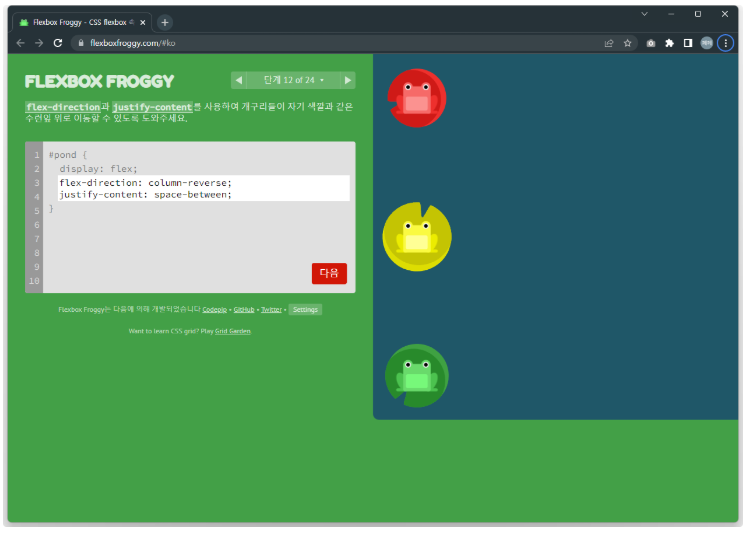Viewport: 750px width, 533px height.
Task: Close the Flexbox Froggy tab
Action: (143, 22)
